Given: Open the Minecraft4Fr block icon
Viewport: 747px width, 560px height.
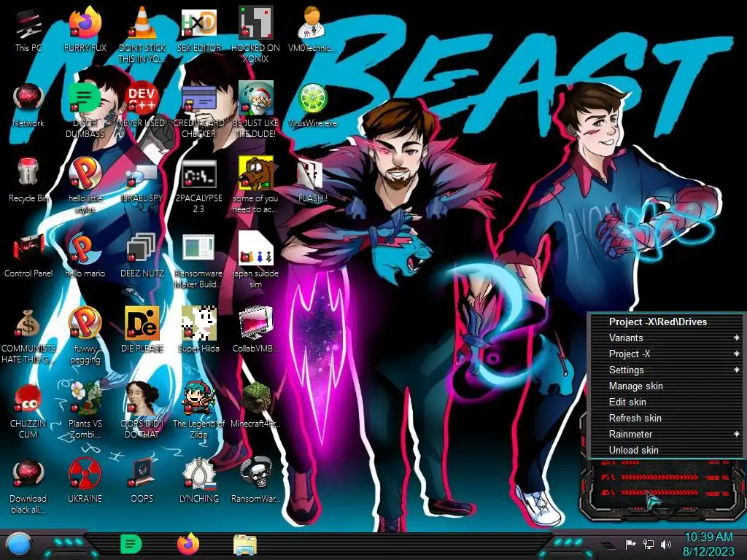Looking at the screenshot, I should tap(255, 406).
